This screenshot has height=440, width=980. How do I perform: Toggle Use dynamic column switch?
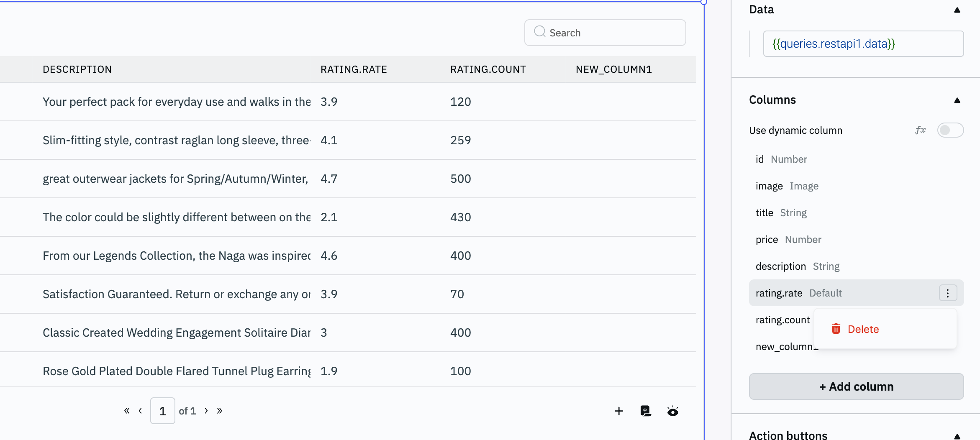click(950, 130)
